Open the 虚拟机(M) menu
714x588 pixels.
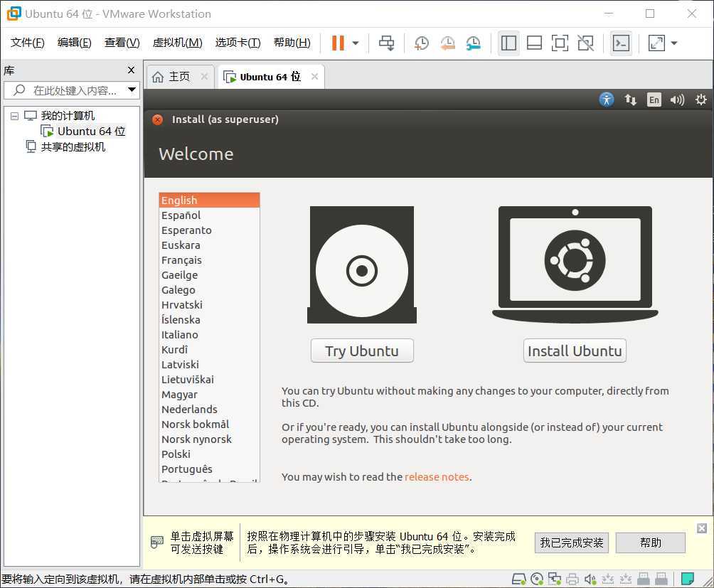177,43
